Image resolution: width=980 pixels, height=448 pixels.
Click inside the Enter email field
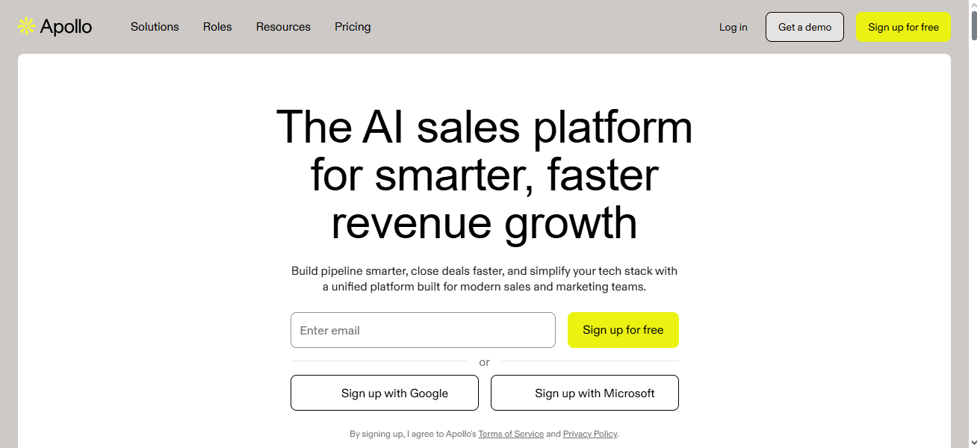423,329
